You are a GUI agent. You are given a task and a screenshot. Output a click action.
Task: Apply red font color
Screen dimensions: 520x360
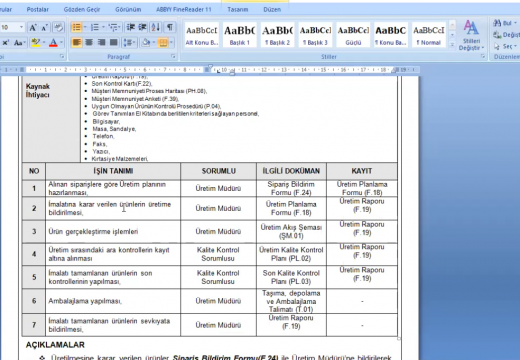53,43
